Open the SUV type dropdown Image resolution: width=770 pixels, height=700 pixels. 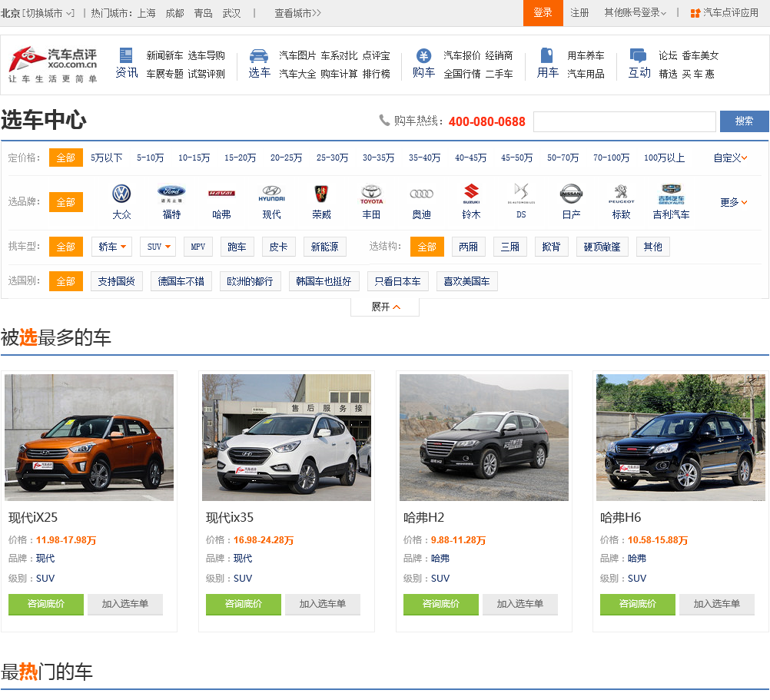(x=158, y=247)
